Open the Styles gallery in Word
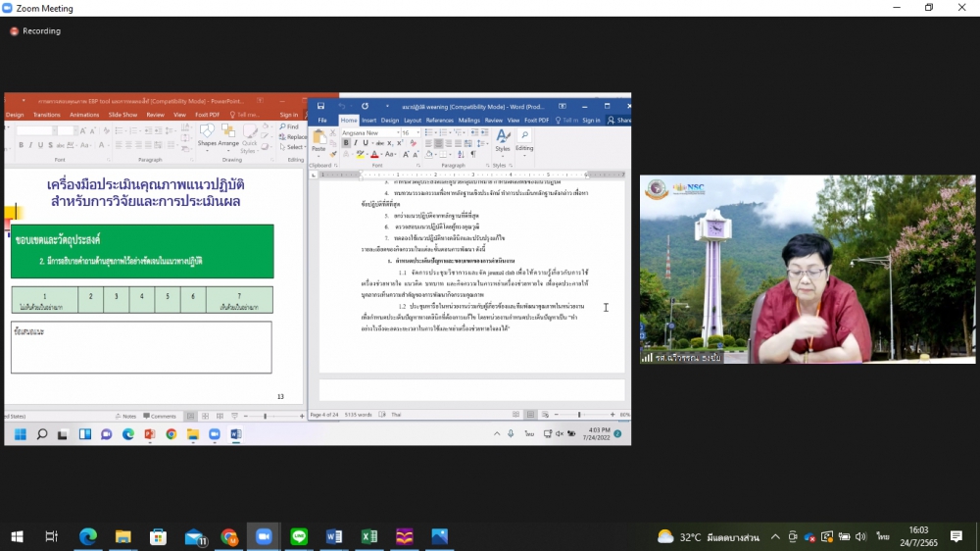The image size is (980, 551). [503, 139]
